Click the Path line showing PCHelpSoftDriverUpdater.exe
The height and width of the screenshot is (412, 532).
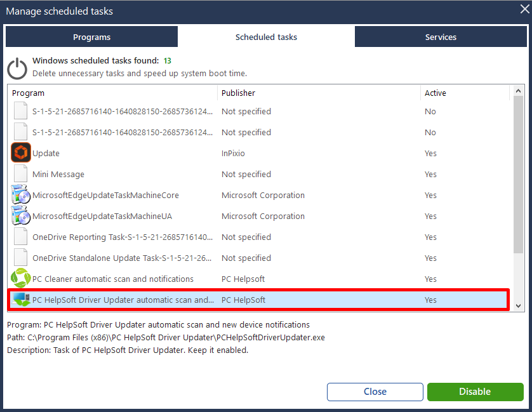(x=166, y=338)
